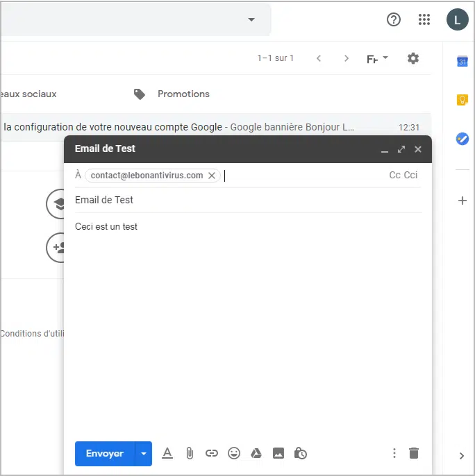
Task: Toggle confidential mode lock-clock icon
Action: click(301, 453)
